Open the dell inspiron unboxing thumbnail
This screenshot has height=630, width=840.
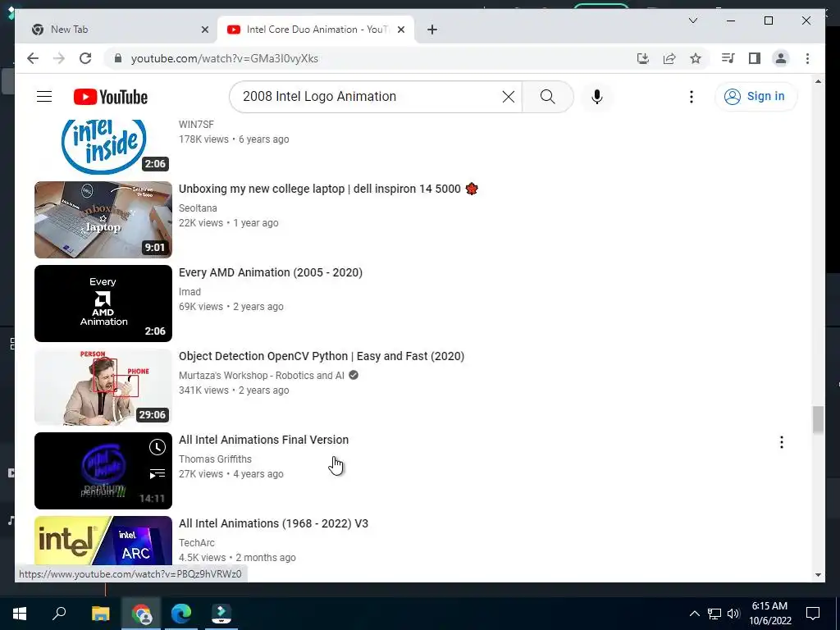[x=103, y=220]
